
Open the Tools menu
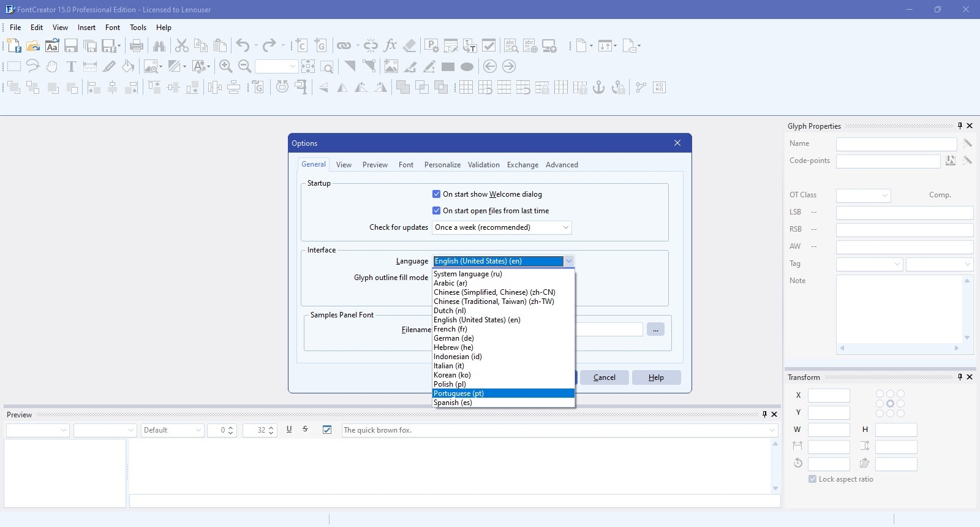[138, 28]
